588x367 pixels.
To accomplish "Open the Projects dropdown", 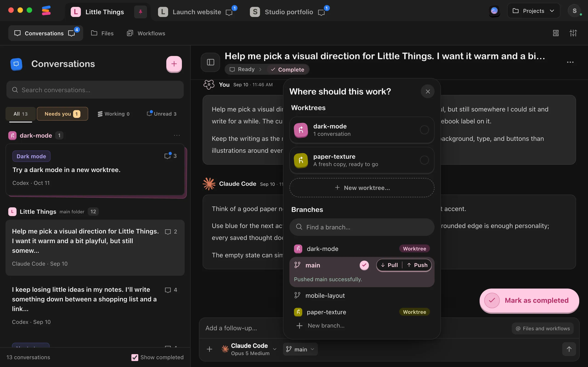I will (x=534, y=11).
